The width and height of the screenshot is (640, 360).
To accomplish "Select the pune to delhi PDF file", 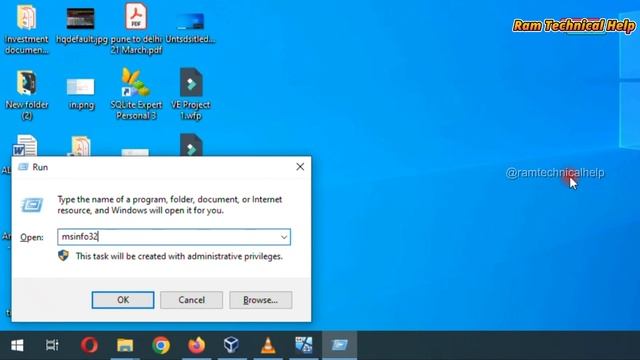I will click(136, 29).
